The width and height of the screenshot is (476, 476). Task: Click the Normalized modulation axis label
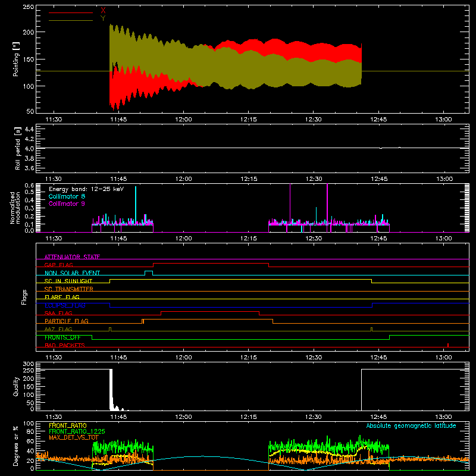click(15, 208)
